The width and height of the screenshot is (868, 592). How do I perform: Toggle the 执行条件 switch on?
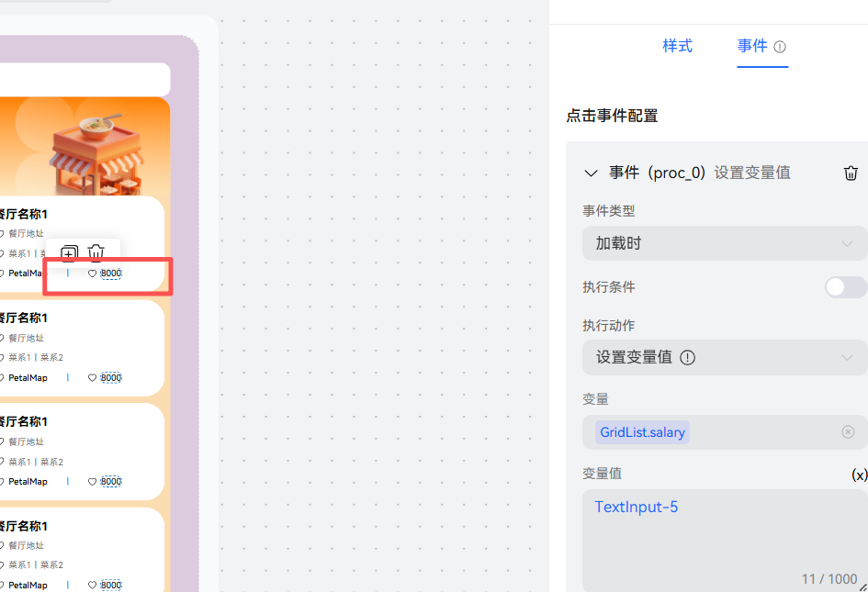845,286
